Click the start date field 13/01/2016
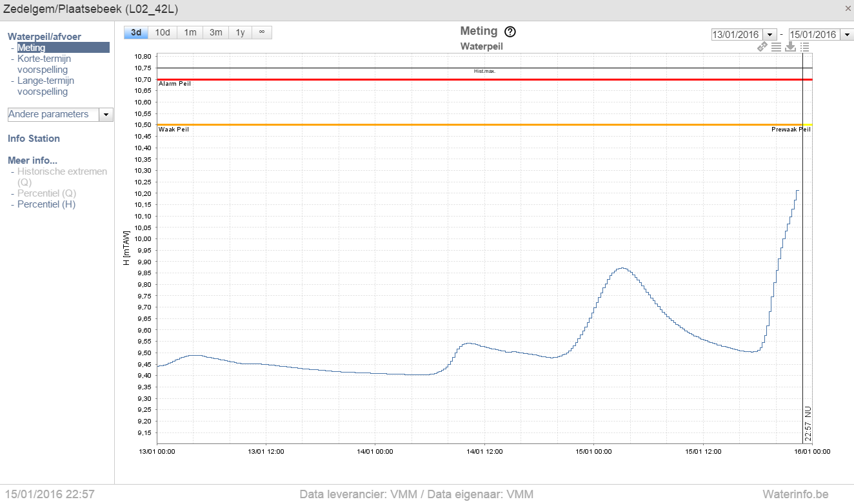Screen dimensions: 854x504 (x=737, y=35)
